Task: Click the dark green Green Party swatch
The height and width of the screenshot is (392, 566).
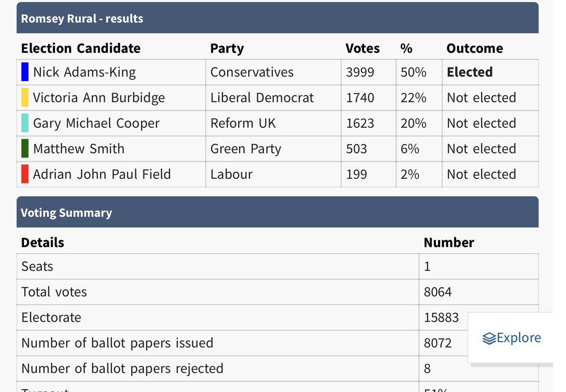Action: (x=25, y=149)
